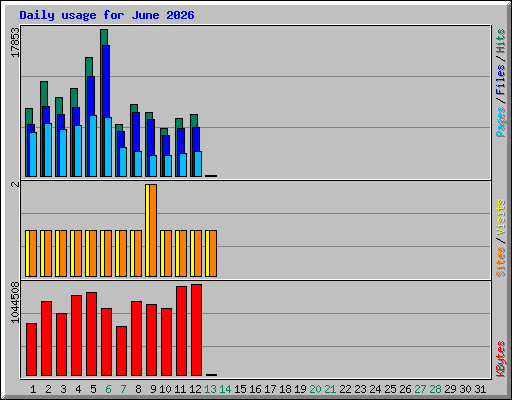
Task: Click the red KBytes bar for day 12
Action: [196, 330]
